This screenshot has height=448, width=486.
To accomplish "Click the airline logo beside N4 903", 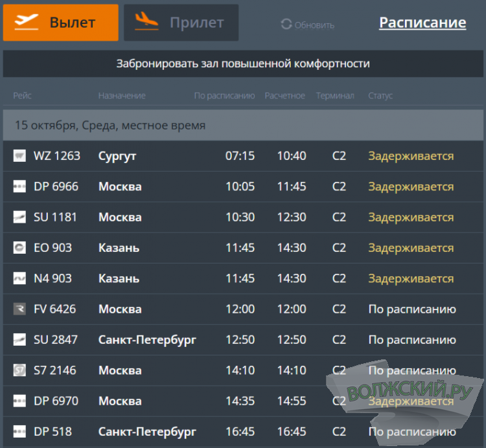I will point(19,278).
